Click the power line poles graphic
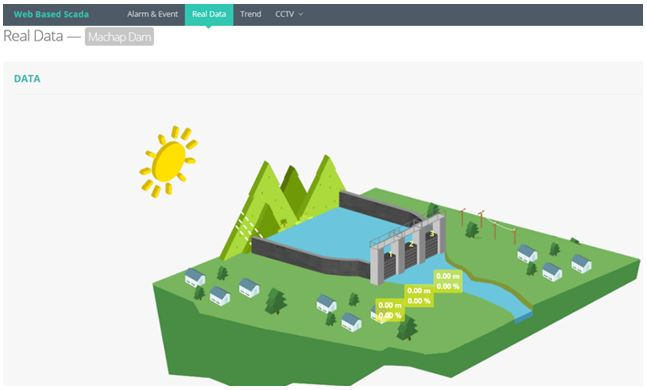 [x=489, y=225]
